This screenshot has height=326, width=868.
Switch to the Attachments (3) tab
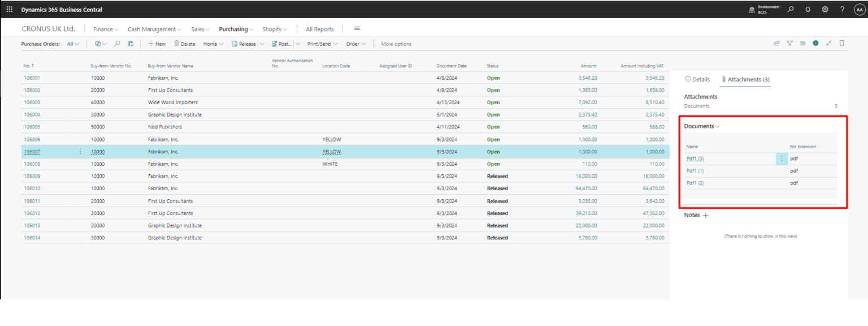click(745, 79)
